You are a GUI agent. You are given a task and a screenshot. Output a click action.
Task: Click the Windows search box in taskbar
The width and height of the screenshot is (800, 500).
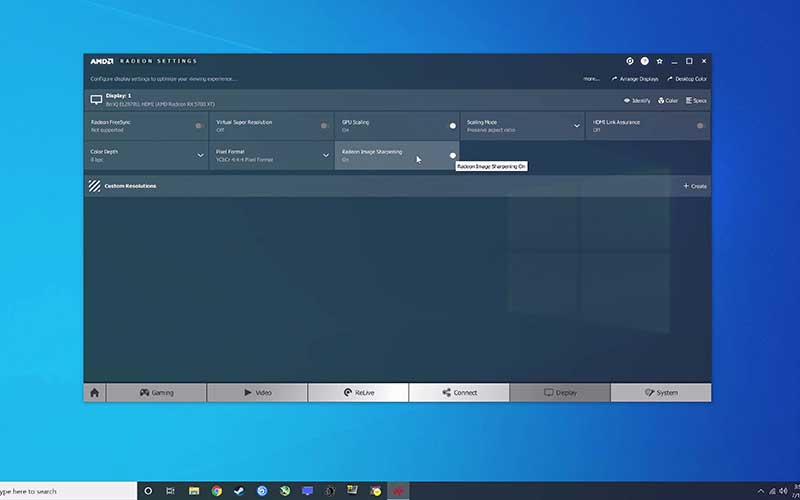point(68,491)
